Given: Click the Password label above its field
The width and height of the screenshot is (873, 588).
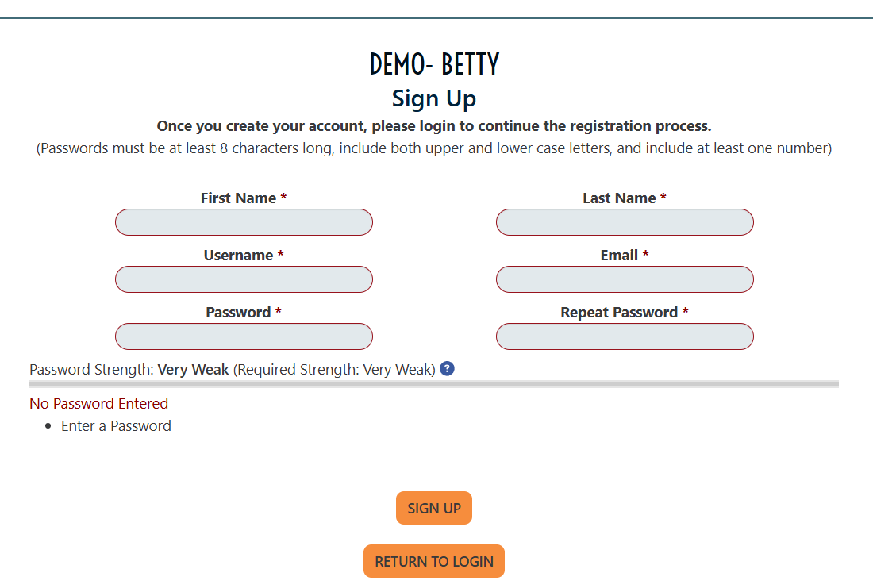Looking at the screenshot, I should (238, 313).
